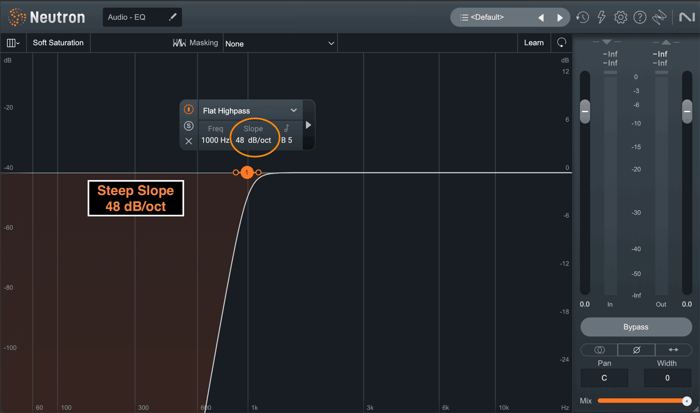Screen dimensions: 700x413
Task: Click the Neutron logo icon
Action: pyautogui.click(x=17, y=17)
